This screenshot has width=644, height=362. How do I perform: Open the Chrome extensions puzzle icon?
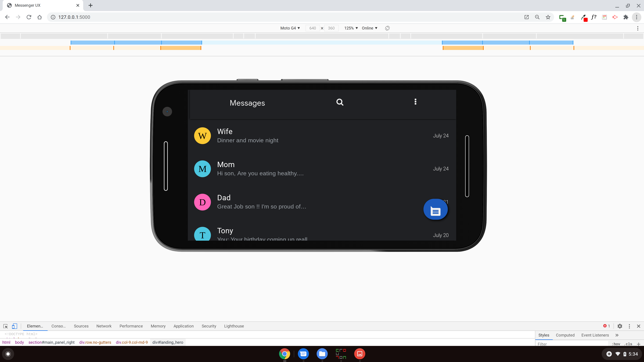[626, 17]
